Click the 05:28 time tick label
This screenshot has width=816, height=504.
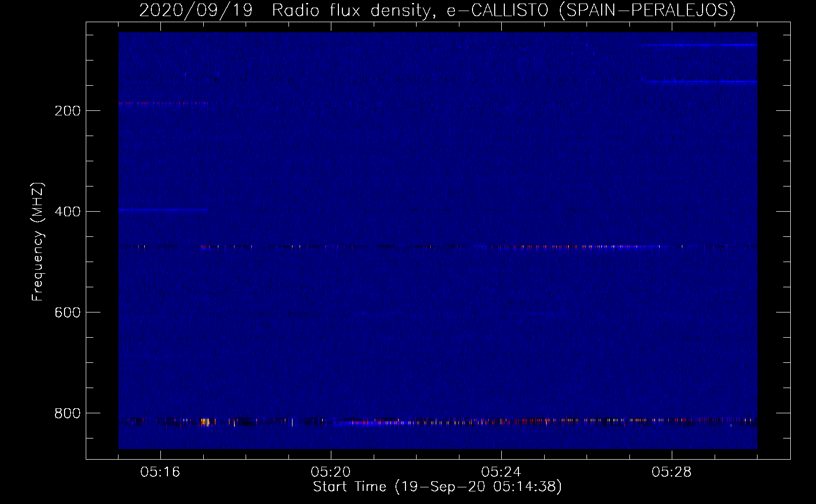(x=672, y=472)
